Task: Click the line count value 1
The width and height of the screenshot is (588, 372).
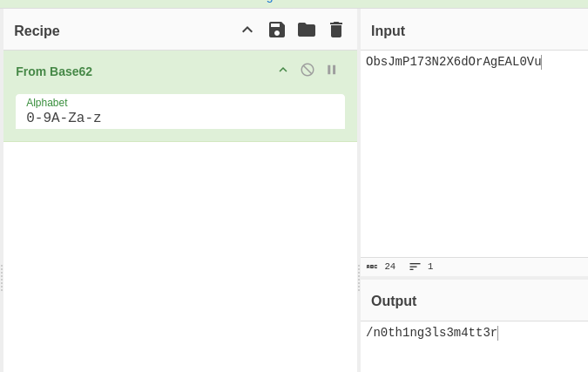Action: tap(430, 267)
